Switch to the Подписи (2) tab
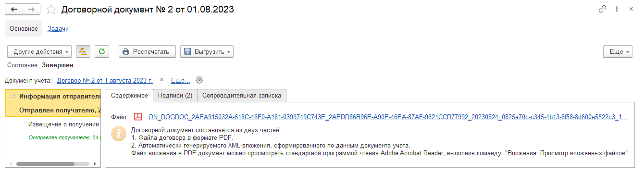Screen dimensions: 644x173 pyautogui.click(x=175, y=95)
